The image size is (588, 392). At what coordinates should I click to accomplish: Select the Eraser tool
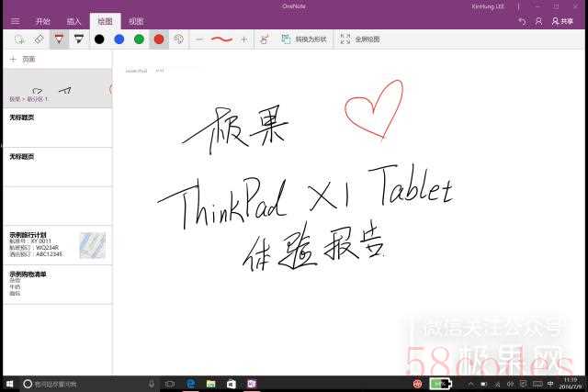coord(39,39)
